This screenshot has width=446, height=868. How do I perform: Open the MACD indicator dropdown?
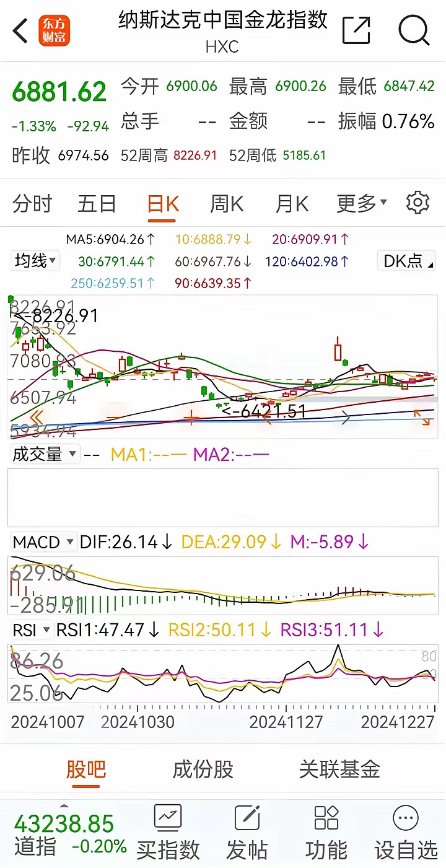(44, 542)
